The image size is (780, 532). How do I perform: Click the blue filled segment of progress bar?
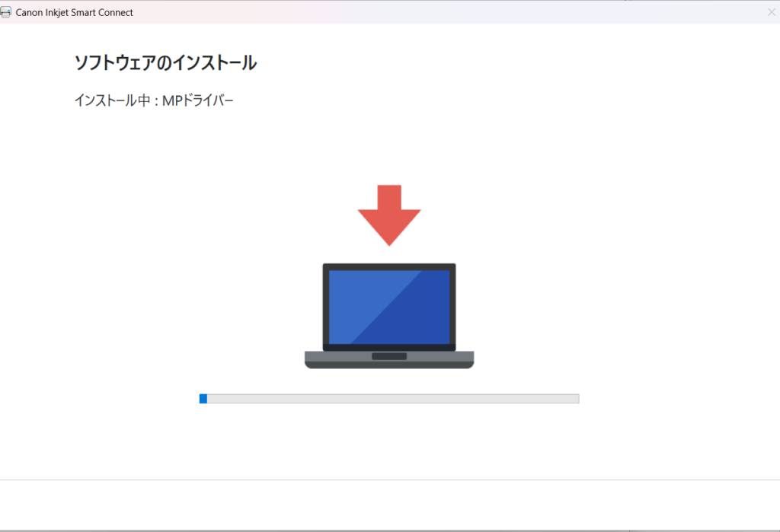[x=203, y=399]
